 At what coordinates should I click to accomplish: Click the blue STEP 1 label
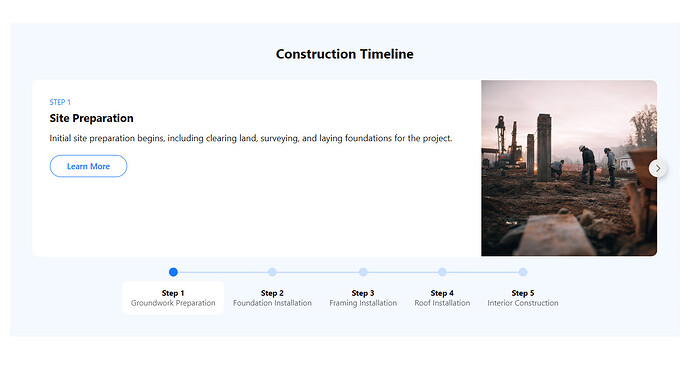(x=60, y=102)
